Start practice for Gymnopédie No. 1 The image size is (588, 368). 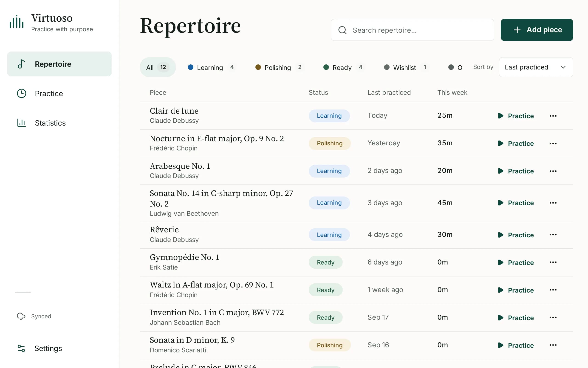point(516,262)
